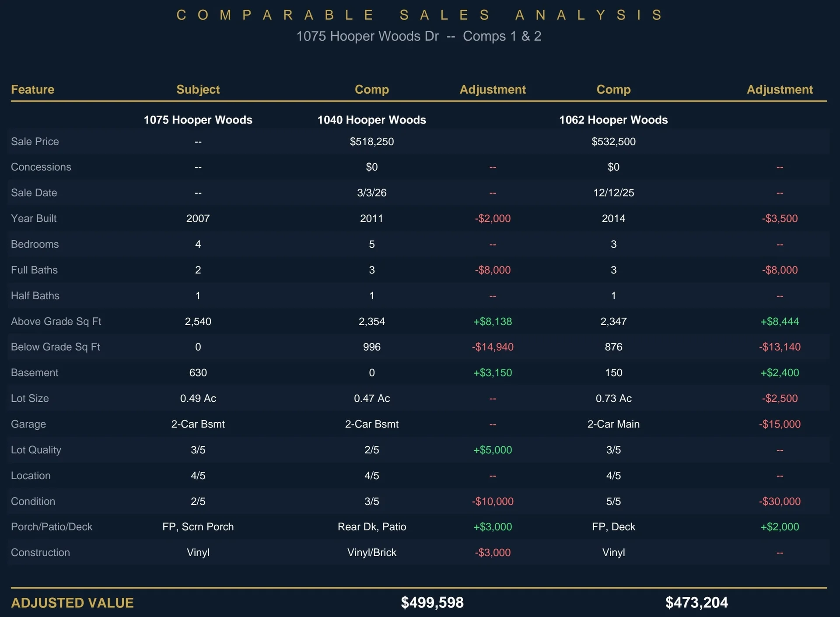Screen dimensions: 840x617
Task: Select the '630' basement value
Action: (198, 373)
